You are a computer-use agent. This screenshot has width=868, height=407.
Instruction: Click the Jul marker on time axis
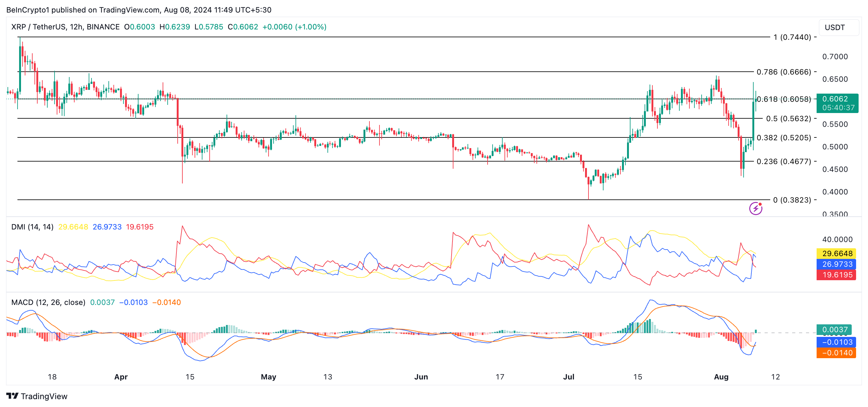point(568,377)
